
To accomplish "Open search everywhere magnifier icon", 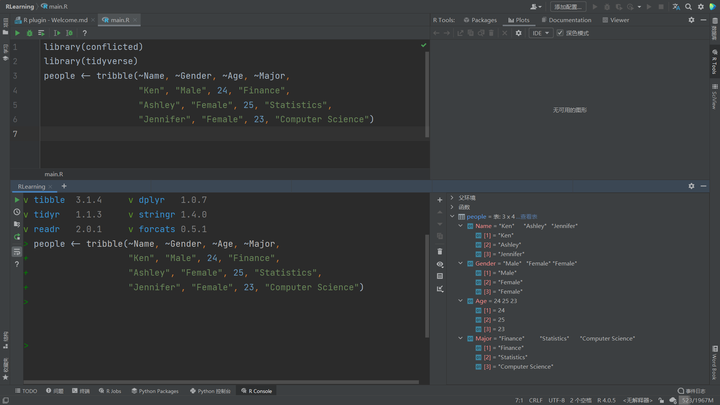I will [688, 7].
